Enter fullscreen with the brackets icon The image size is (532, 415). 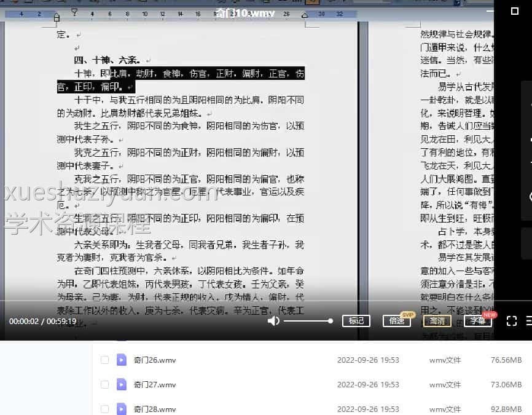tap(512, 320)
